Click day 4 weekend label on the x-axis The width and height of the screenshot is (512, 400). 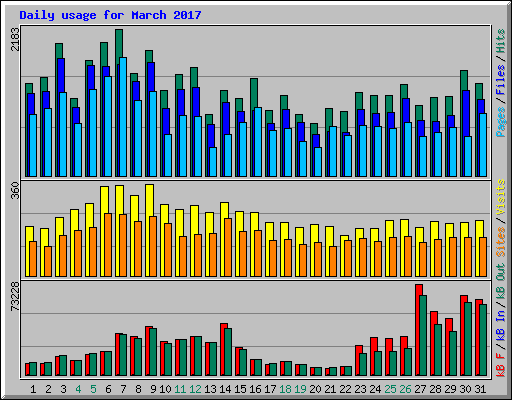tap(78, 389)
